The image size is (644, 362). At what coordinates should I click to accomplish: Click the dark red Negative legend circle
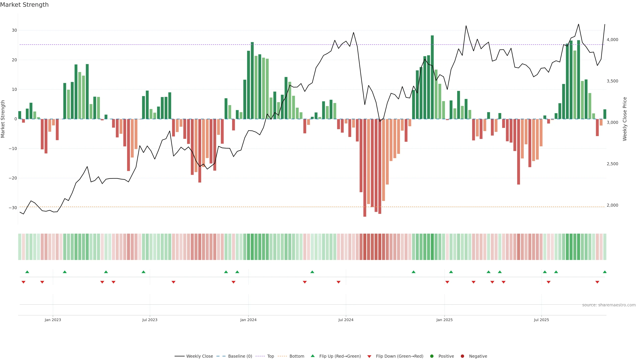462,356
